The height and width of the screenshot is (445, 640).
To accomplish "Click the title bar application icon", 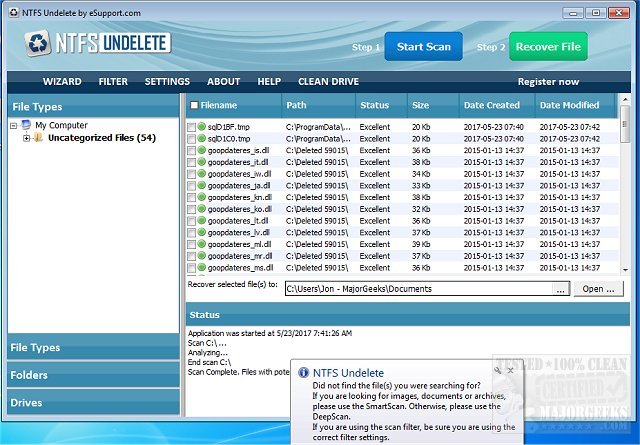I will tap(14, 13).
